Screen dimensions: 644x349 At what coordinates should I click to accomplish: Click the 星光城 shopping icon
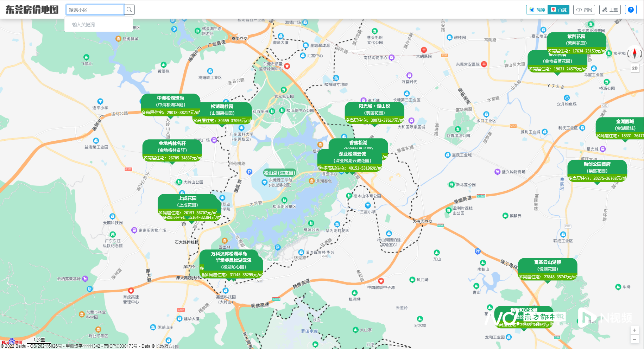[x=603, y=149]
